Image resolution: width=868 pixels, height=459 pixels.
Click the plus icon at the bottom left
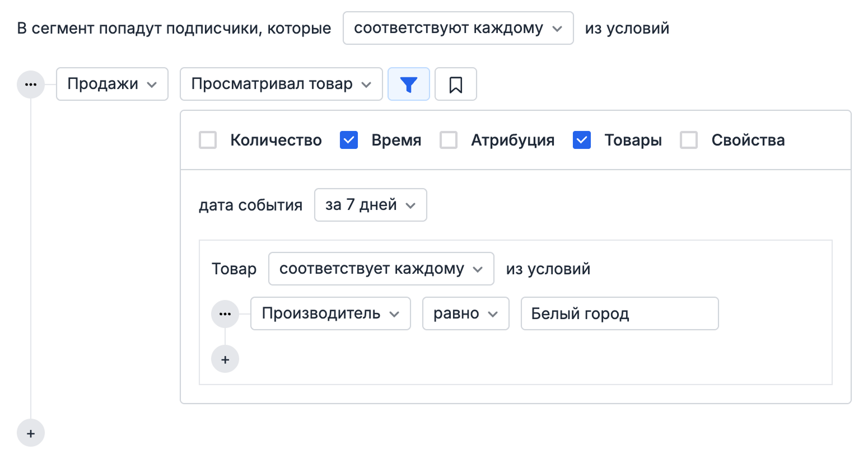(30, 432)
